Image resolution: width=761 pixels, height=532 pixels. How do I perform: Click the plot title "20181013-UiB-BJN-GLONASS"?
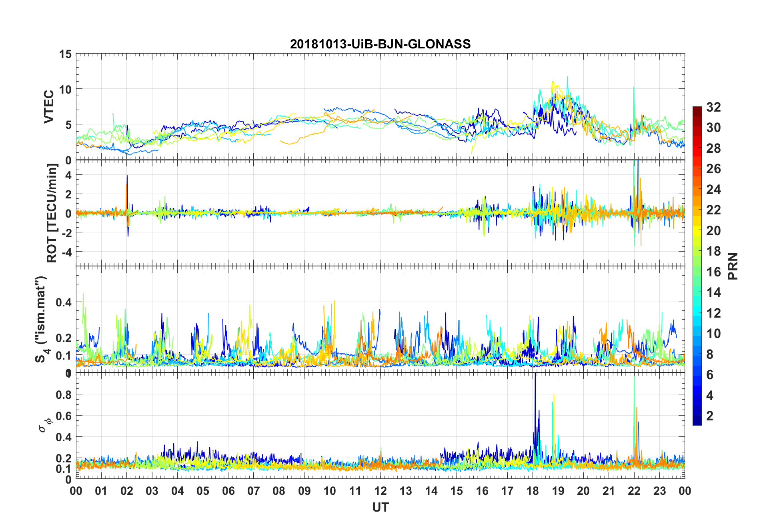(x=380, y=44)
